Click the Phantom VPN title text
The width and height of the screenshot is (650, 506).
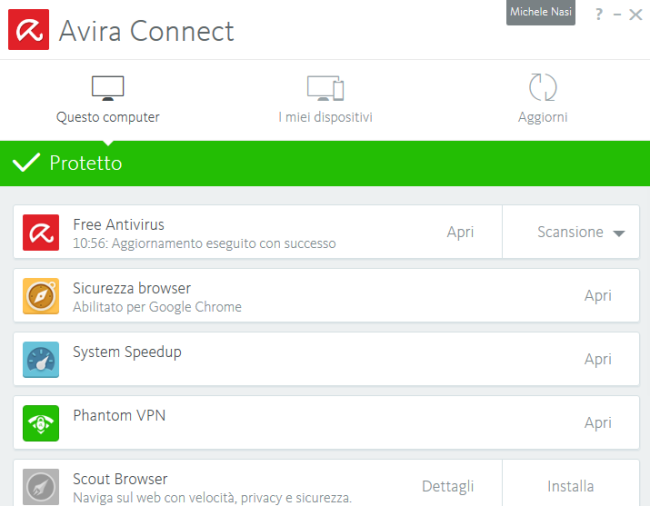coord(119,415)
